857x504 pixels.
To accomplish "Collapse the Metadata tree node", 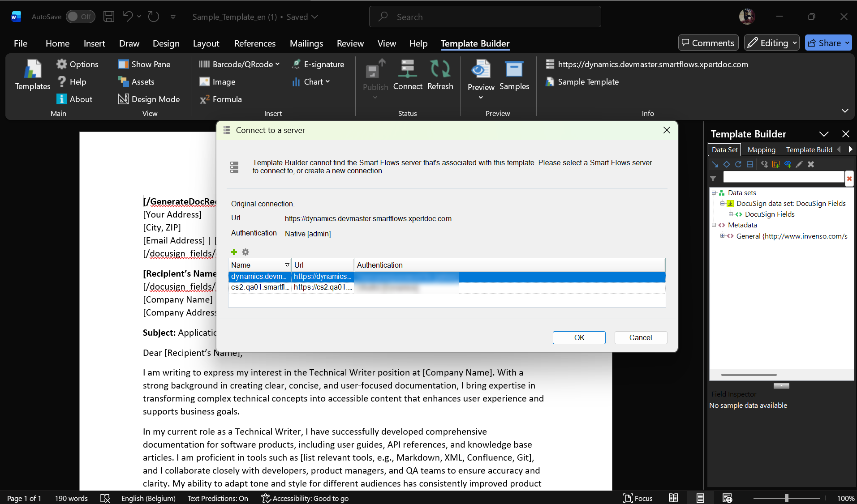I will click(x=714, y=225).
